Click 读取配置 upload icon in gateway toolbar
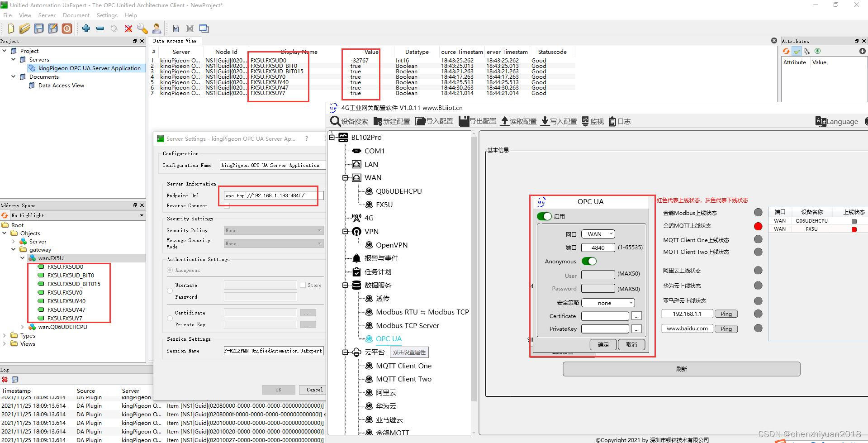The width and height of the screenshot is (868, 443). [x=505, y=121]
